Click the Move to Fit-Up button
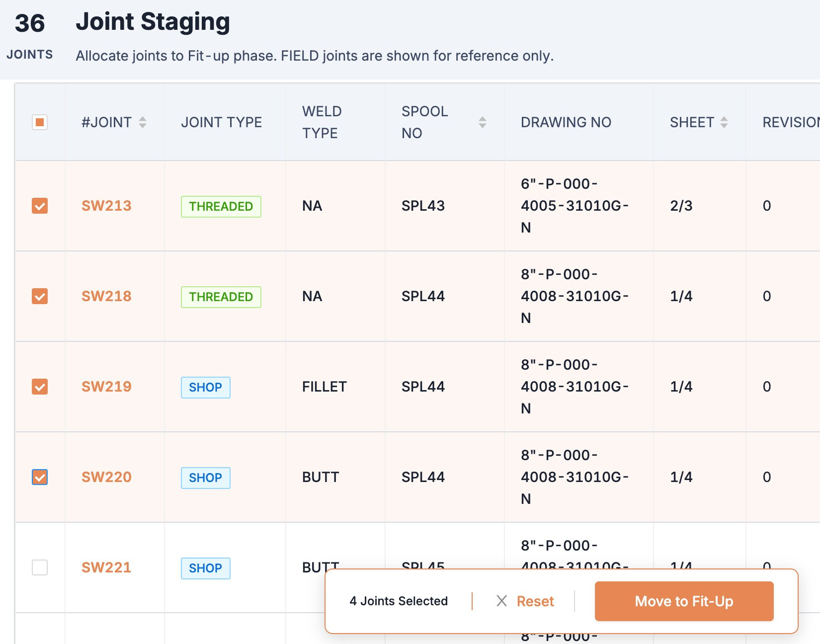The width and height of the screenshot is (820, 644). [x=684, y=601]
